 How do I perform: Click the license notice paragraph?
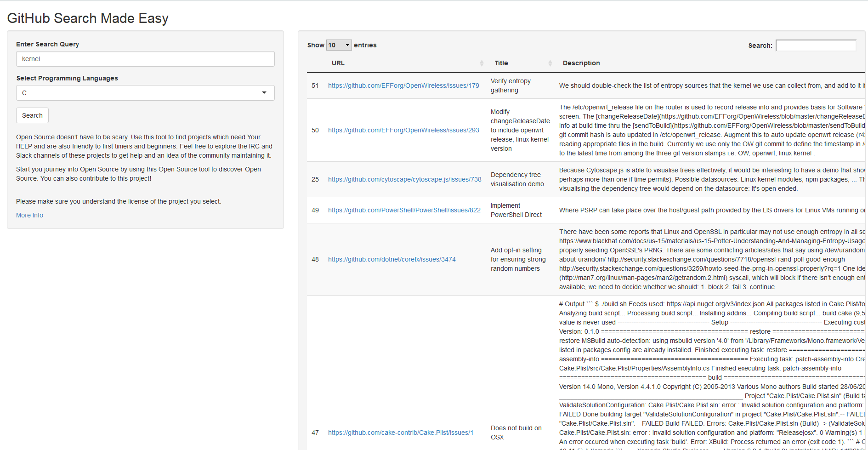click(x=119, y=201)
